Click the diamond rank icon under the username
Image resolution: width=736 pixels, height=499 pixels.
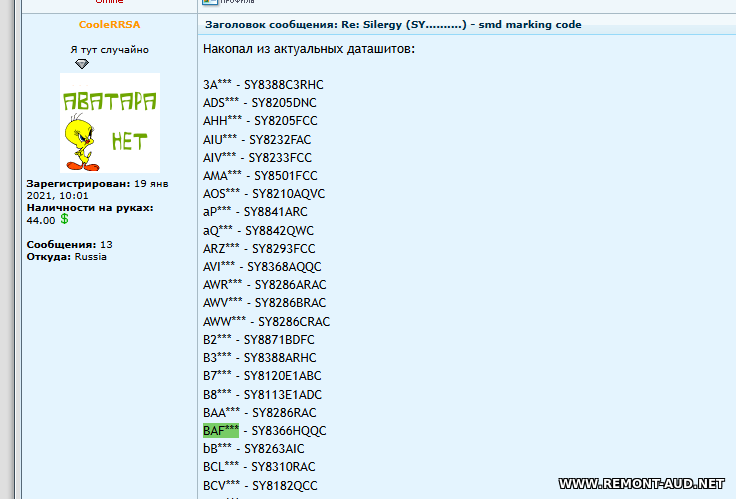[82, 64]
